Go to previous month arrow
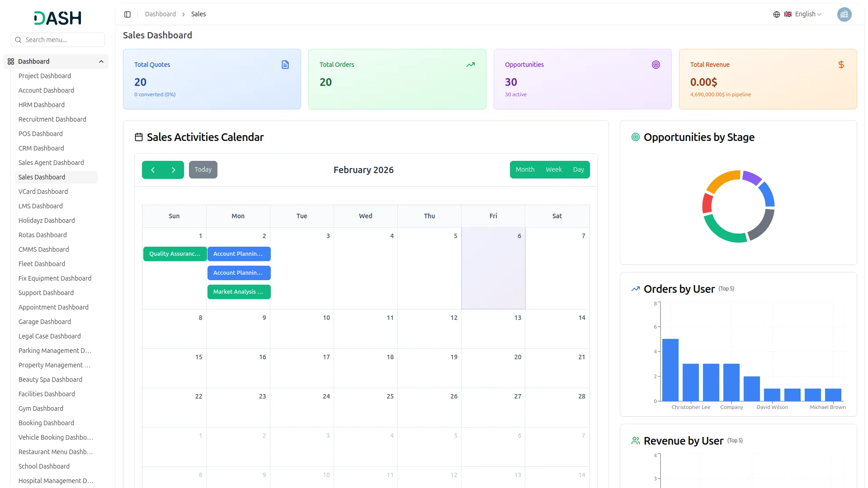This screenshot has width=868, height=488. tap(153, 170)
